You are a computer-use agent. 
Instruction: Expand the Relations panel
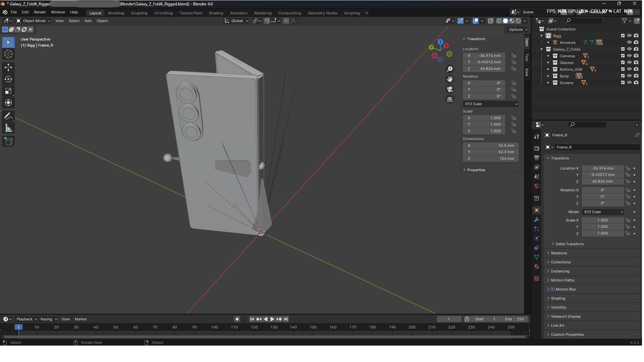click(x=559, y=253)
